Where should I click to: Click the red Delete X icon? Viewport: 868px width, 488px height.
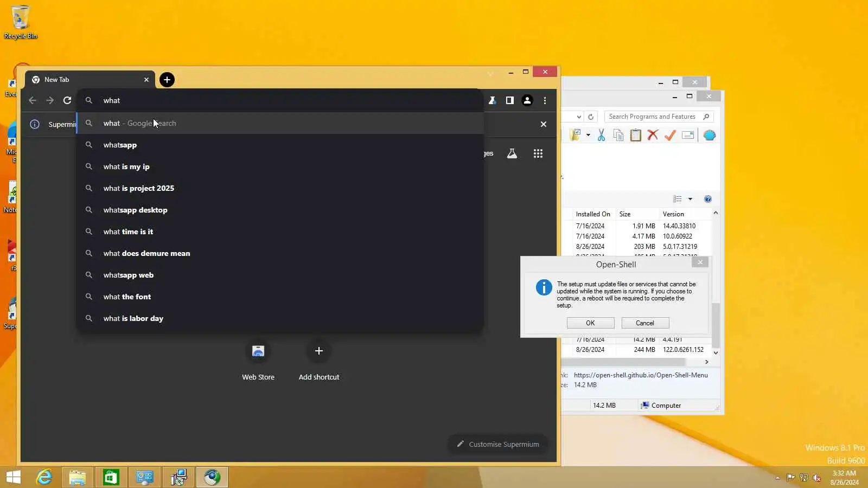[653, 135]
